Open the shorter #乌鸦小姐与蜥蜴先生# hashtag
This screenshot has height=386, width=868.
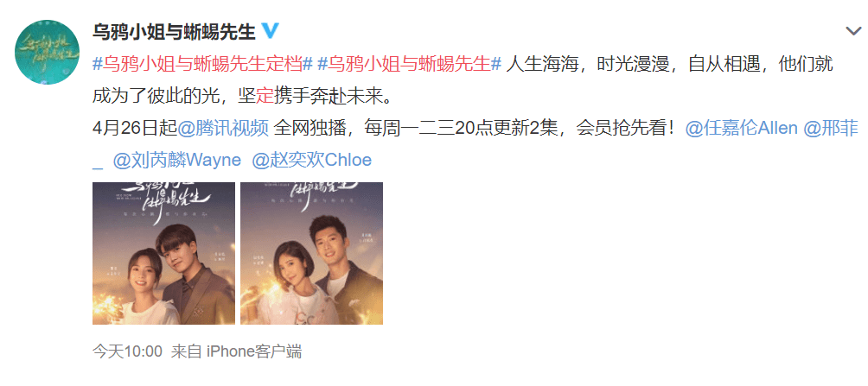coord(410,64)
